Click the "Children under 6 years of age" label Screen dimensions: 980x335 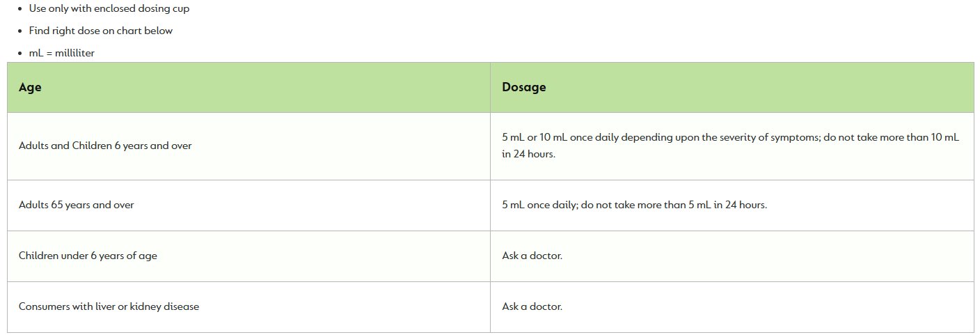point(88,256)
